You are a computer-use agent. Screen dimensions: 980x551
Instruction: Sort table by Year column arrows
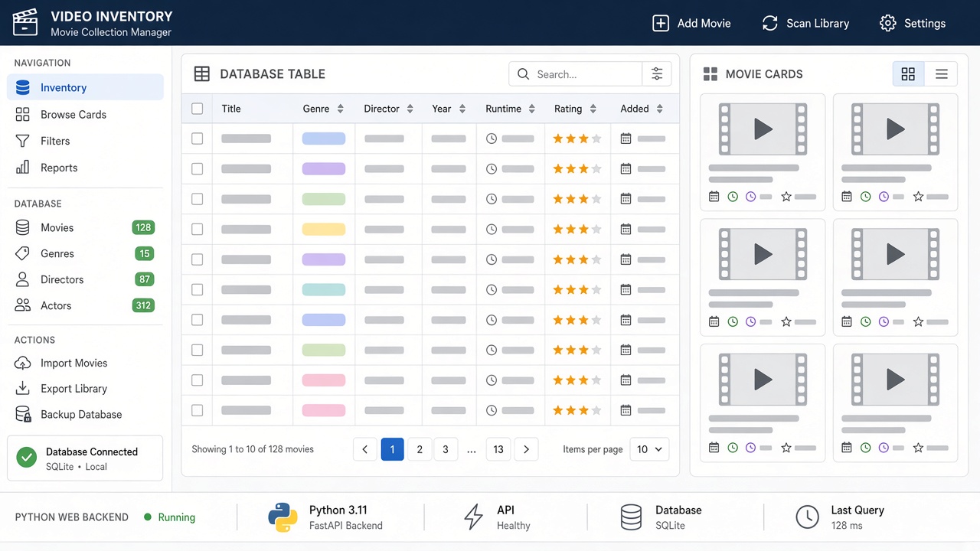tap(462, 109)
